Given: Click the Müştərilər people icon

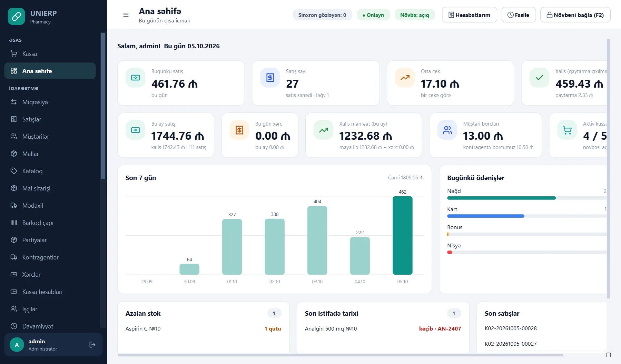Looking at the screenshot, I should point(14,137).
